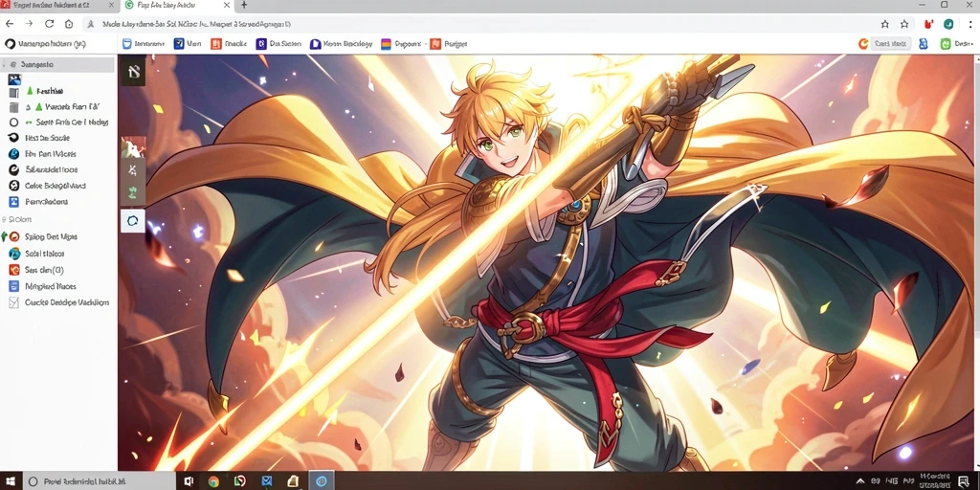This screenshot has height=490, width=980.
Task: Launch Chrome from the taskbar
Action: pos(213,481)
